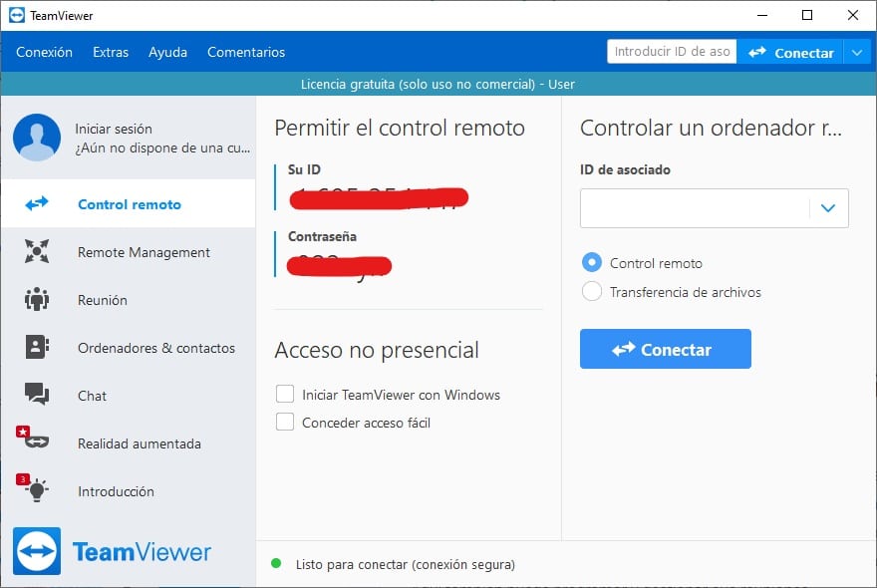This screenshot has width=877, height=588.
Task: Click the large blue Conectar button
Action: click(x=666, y=349)
